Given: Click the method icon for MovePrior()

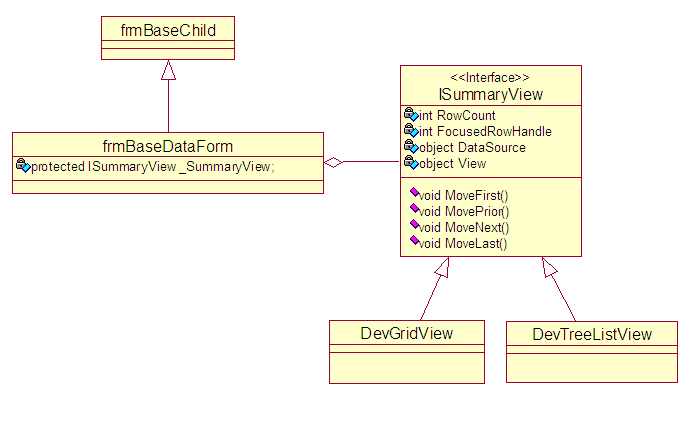Looking at the screenshot, I should tap(411, 210).
